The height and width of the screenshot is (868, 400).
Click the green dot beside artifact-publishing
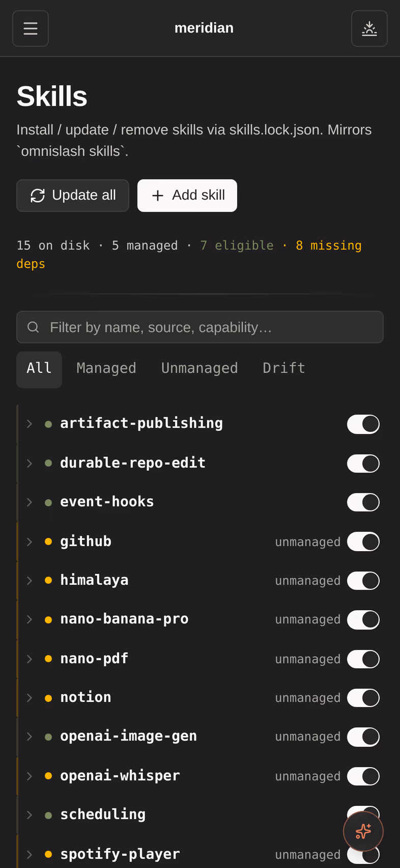coord(48,424)
